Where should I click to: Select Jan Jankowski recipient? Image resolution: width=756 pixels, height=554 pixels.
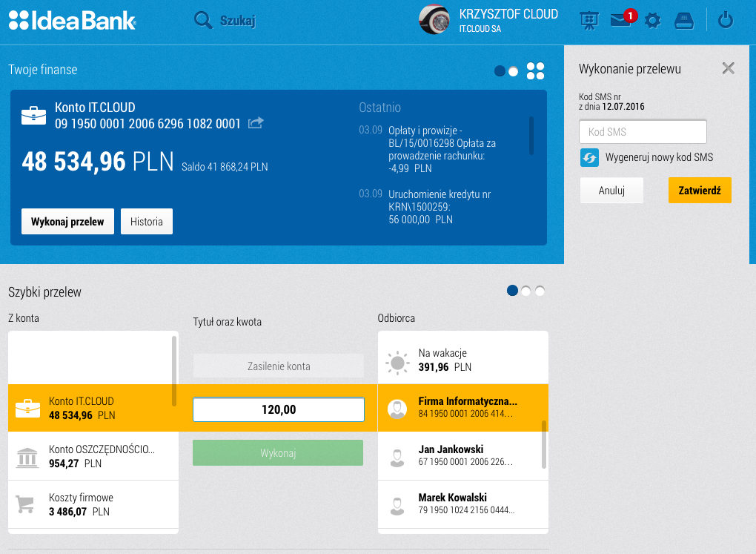click(x=462, y=456)
